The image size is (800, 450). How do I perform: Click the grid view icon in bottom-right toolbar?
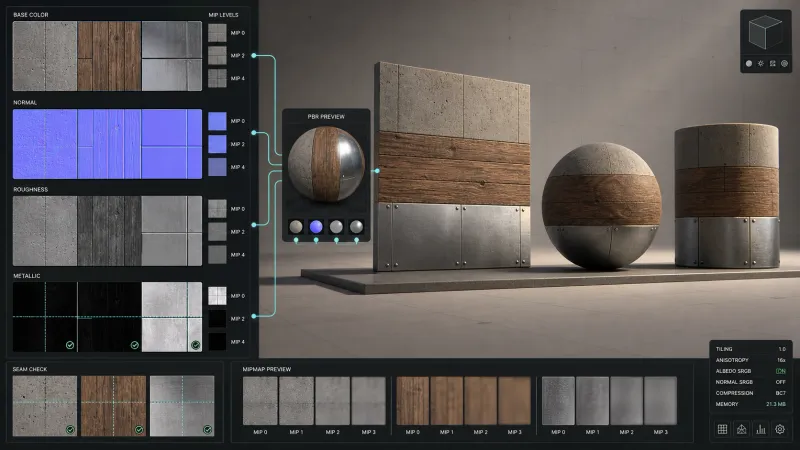click(x=722, y=429)
